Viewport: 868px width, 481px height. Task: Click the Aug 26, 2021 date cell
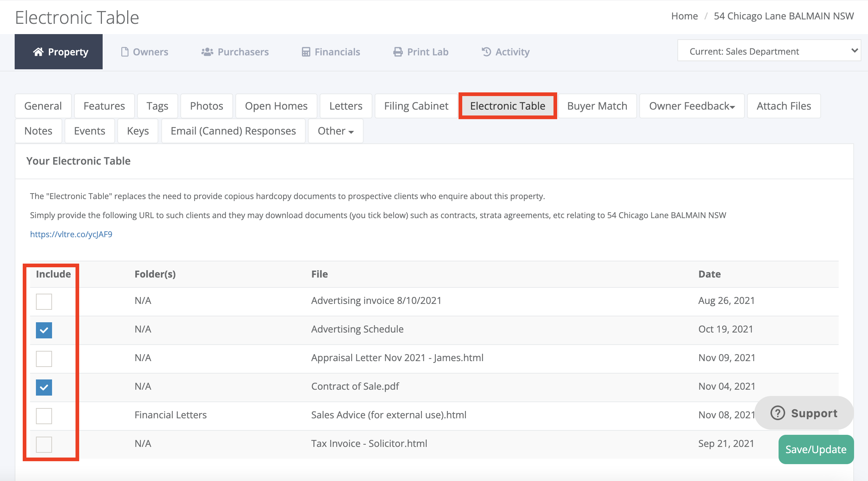click(727, 301)
